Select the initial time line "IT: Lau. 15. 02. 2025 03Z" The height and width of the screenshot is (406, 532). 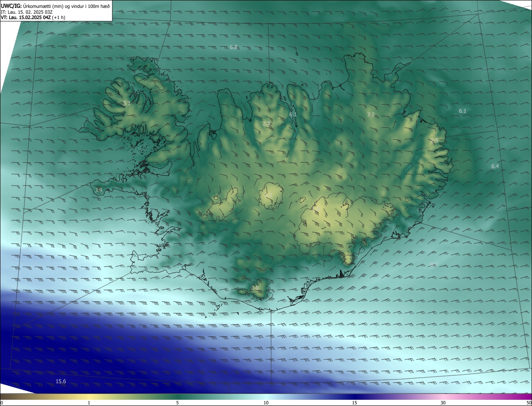coord(27,12)
